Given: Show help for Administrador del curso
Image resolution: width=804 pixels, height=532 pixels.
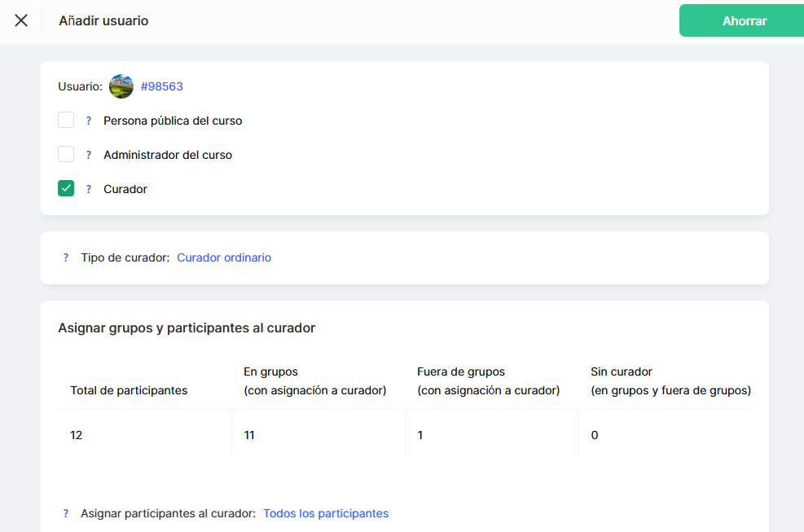Looking at the screenshot, I should (89, 155).
